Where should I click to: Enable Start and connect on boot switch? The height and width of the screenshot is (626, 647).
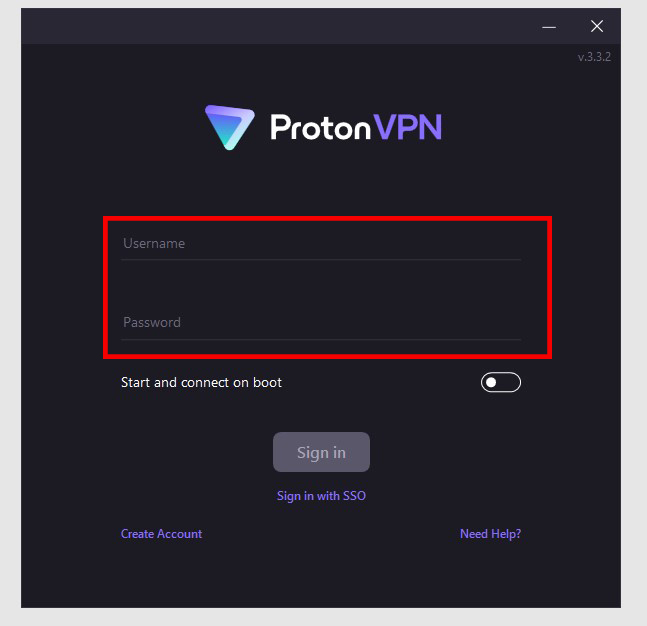pyautogui.click(x=501, y=383)
